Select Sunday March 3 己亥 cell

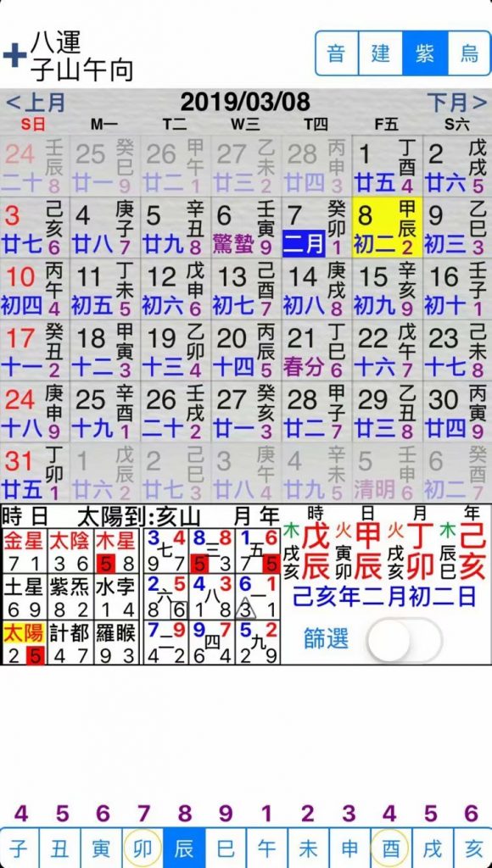pyautogui.click(x=35, y=226)
